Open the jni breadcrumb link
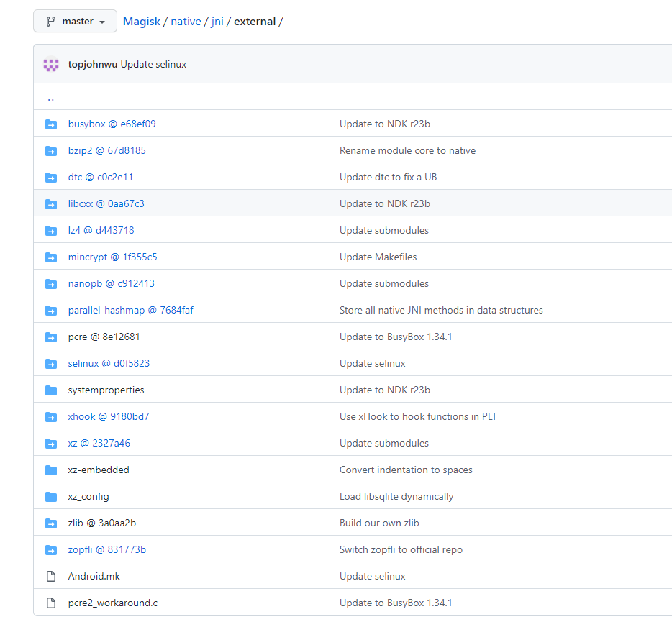672x627 pixels. [217, 21]
